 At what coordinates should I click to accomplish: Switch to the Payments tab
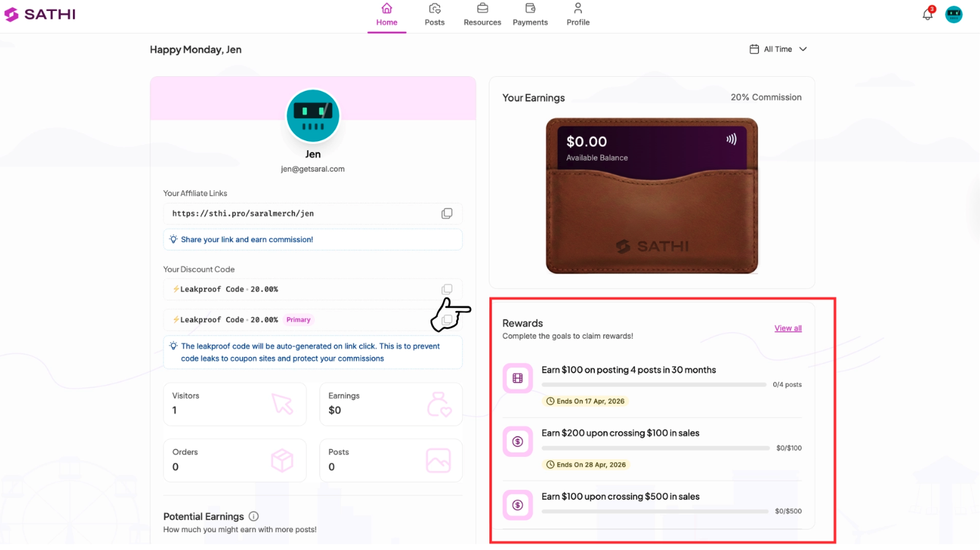click(530, 15)
